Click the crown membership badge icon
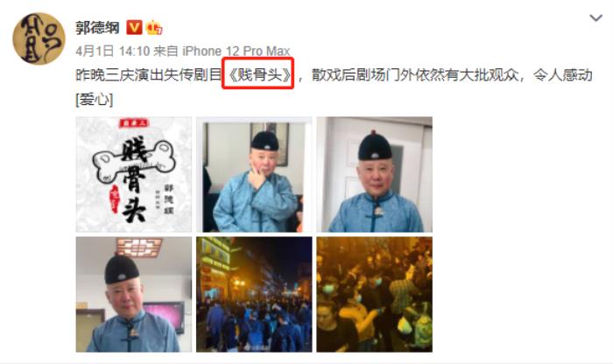The height and width of the screenshot is (364, 613). 154,28
